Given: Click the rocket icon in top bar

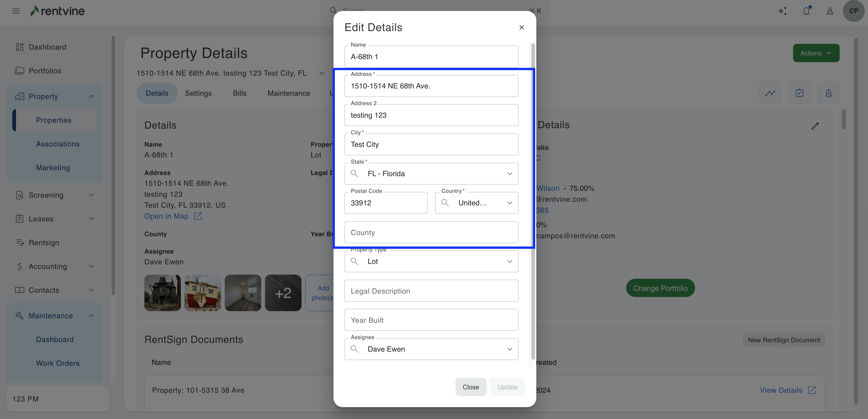Looking at the screenshot, I should tap(830, 11).
